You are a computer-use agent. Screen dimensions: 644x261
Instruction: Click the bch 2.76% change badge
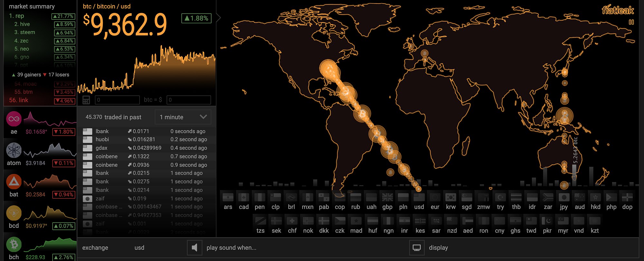coord(64,257)
